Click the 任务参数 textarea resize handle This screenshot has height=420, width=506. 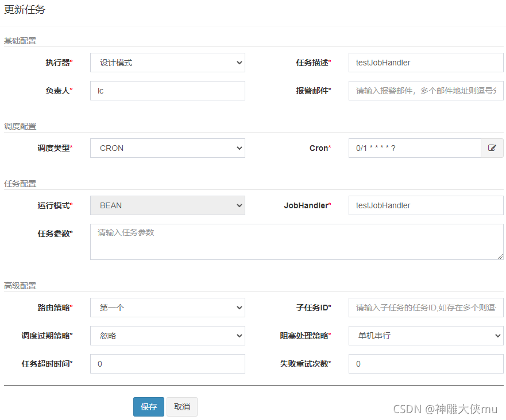click(500, 256)
